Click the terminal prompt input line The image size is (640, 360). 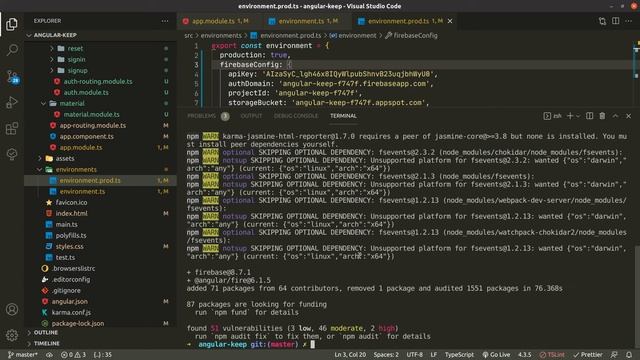pyautogui.click(x=408, y=344)
